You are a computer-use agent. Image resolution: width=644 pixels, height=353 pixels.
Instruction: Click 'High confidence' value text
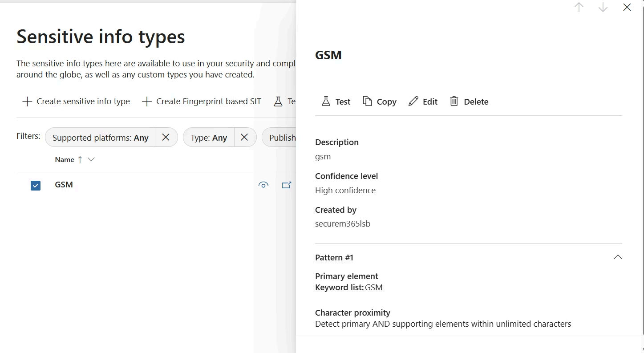[345, 190]
